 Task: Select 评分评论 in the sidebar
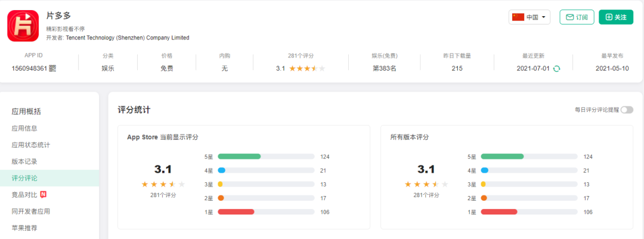tap(24, 178)
